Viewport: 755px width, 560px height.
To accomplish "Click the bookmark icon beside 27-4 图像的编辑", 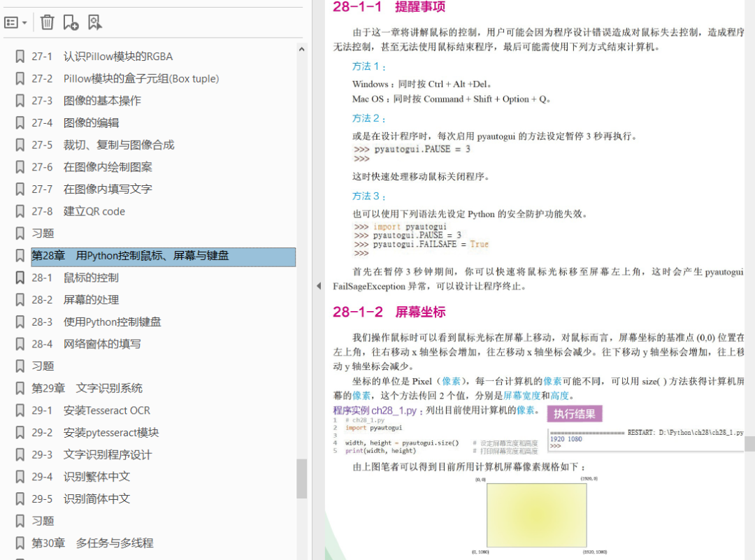I will 20,123.
